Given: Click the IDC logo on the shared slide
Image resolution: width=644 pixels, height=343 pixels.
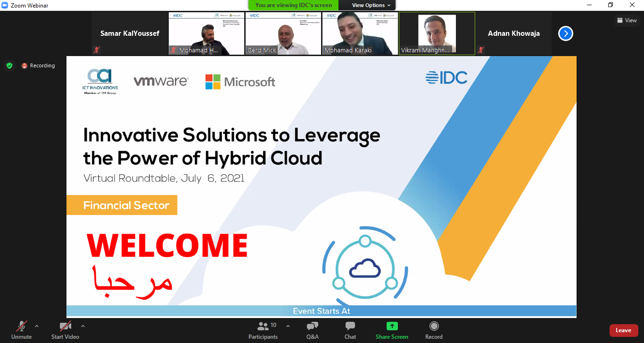Looking at the screenshot, I should pyautogui.click(x=446, y=78).
